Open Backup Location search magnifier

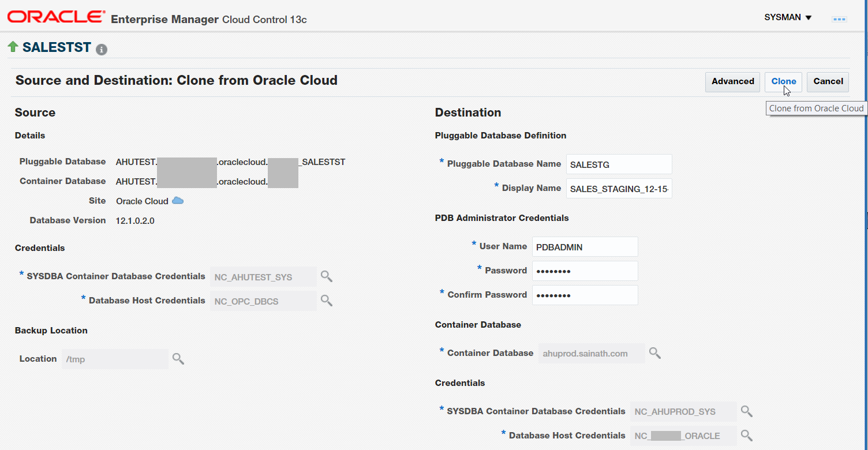pyautogui.click(x=178, y=359)
